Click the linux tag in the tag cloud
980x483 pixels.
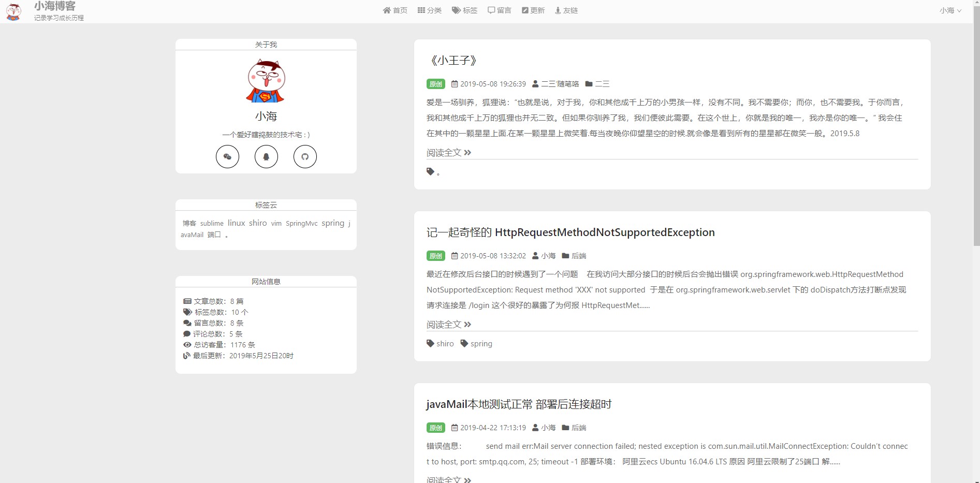click(236, 223)
